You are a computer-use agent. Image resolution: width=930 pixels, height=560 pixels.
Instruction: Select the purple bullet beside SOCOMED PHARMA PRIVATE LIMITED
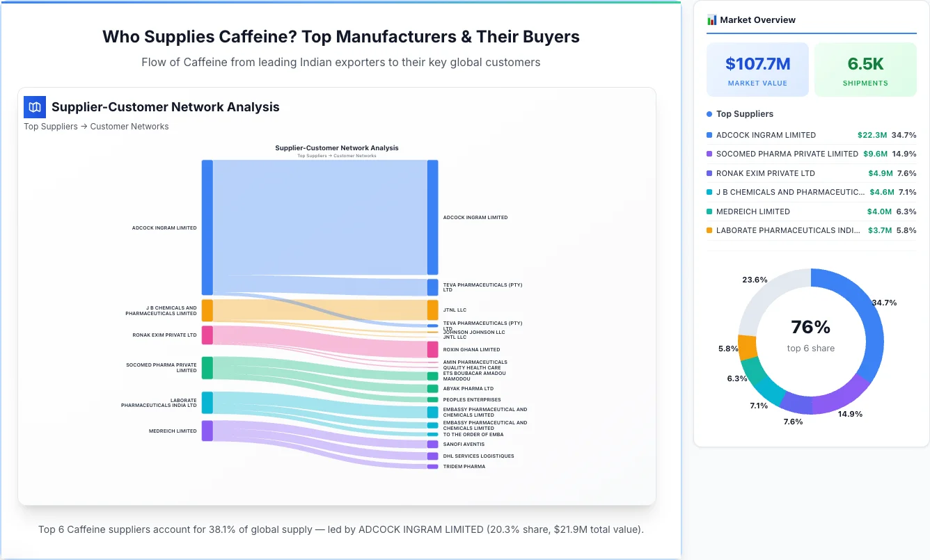click(708, 154)
